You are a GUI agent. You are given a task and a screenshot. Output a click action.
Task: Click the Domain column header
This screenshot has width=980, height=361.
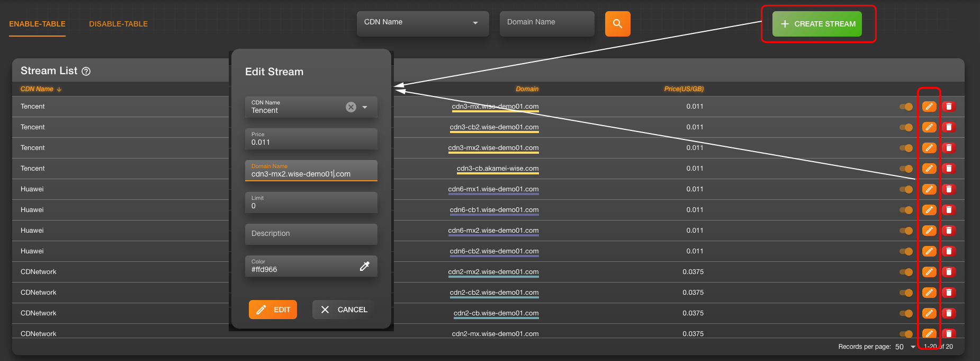click(527, 89)
